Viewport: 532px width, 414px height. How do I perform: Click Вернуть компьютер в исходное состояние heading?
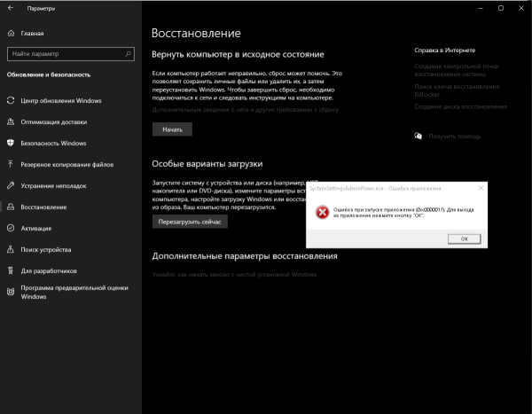tap(238, 54)
